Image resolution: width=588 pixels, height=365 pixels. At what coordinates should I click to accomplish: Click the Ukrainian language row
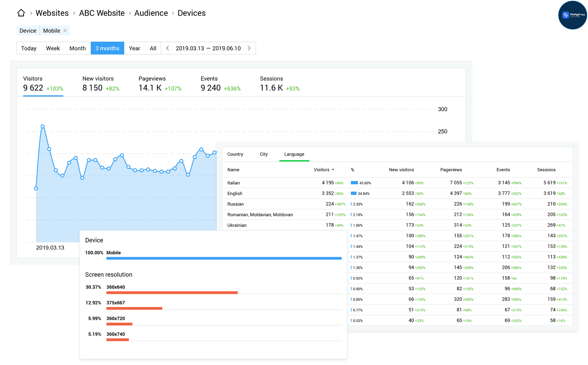397,225
